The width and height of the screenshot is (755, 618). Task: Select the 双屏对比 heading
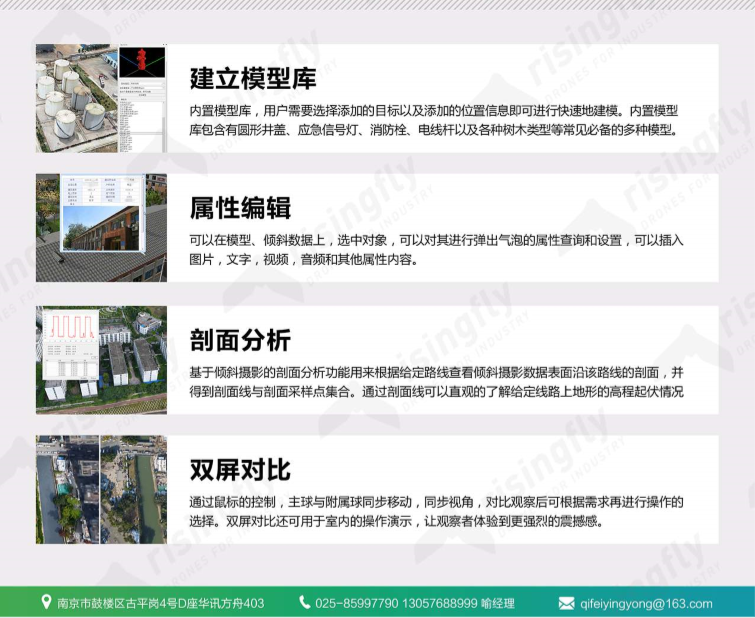[x=240, y=470]
